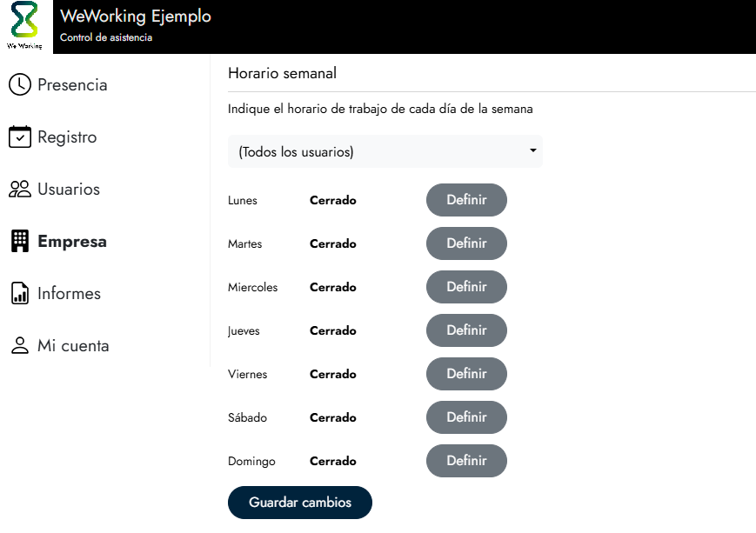Open the Mi cuenta menu item

(73, 346)
